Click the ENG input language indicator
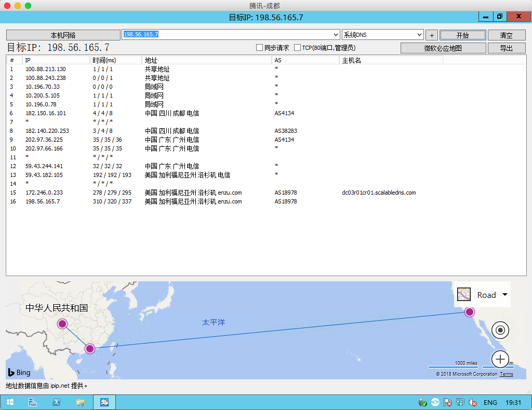This screenshot has width=532, height=410. click(x=490, y=403)
